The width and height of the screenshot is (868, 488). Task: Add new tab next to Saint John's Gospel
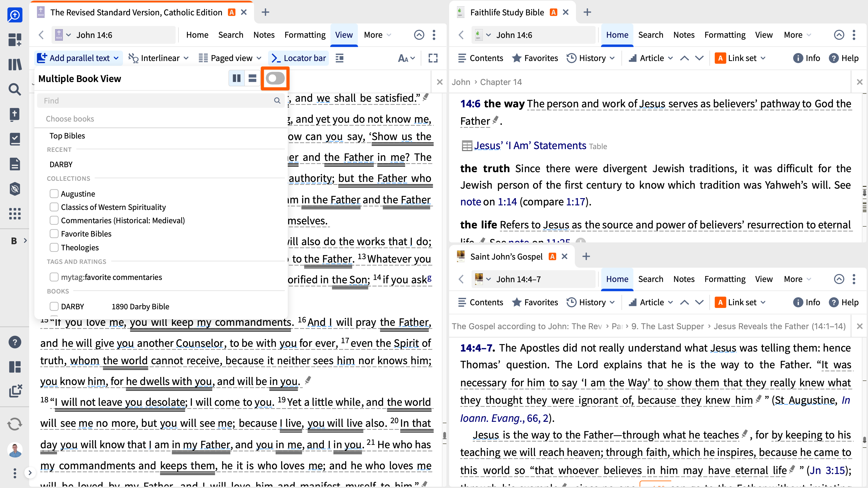coord(586,257)
